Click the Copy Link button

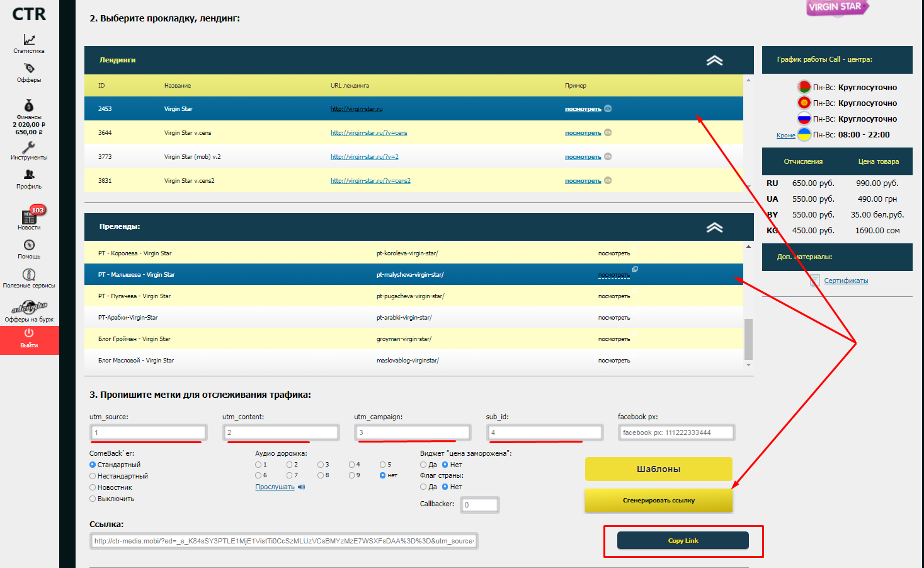point(683,540)
